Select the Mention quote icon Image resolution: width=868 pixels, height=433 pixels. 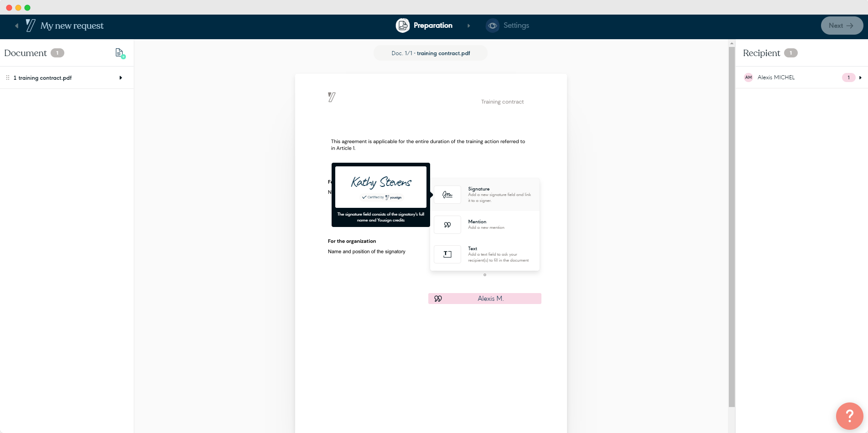pyautogui.click(x=447, y=225)
